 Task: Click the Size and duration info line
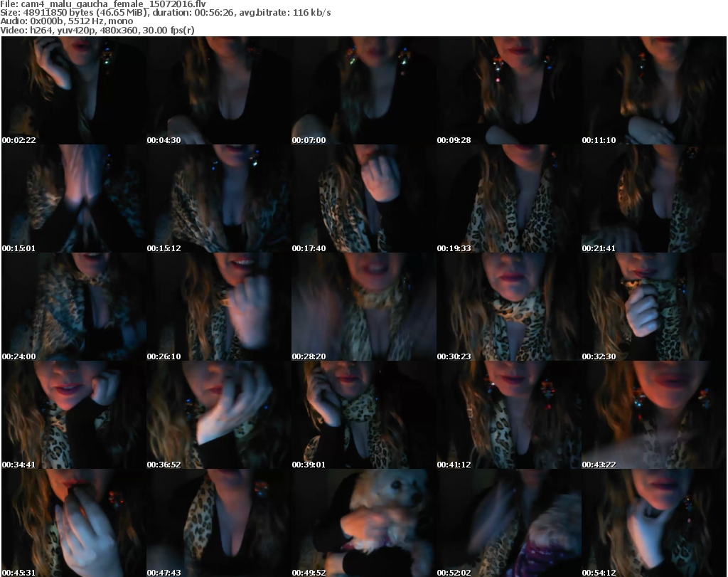tap(165, 13)
